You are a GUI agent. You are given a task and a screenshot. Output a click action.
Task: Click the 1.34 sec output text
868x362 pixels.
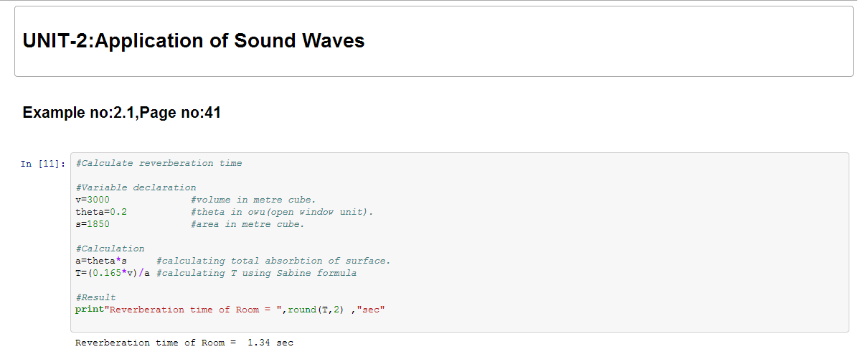point(270,343)
